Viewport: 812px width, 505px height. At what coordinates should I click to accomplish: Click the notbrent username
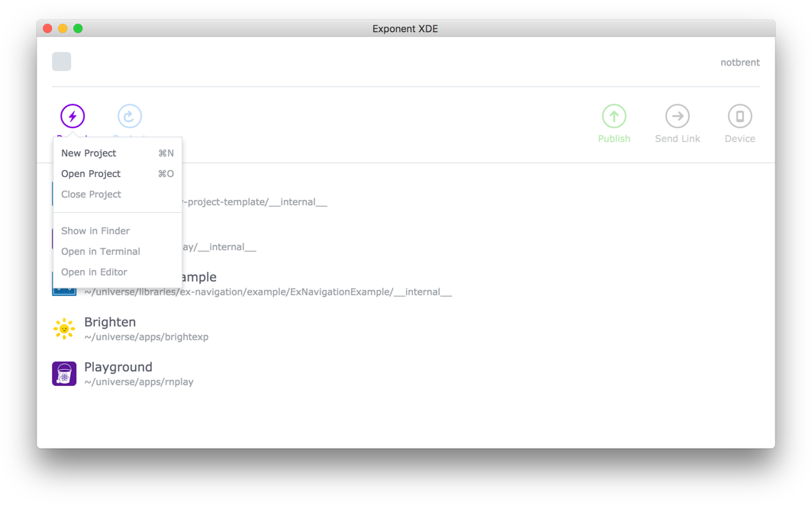740,63
